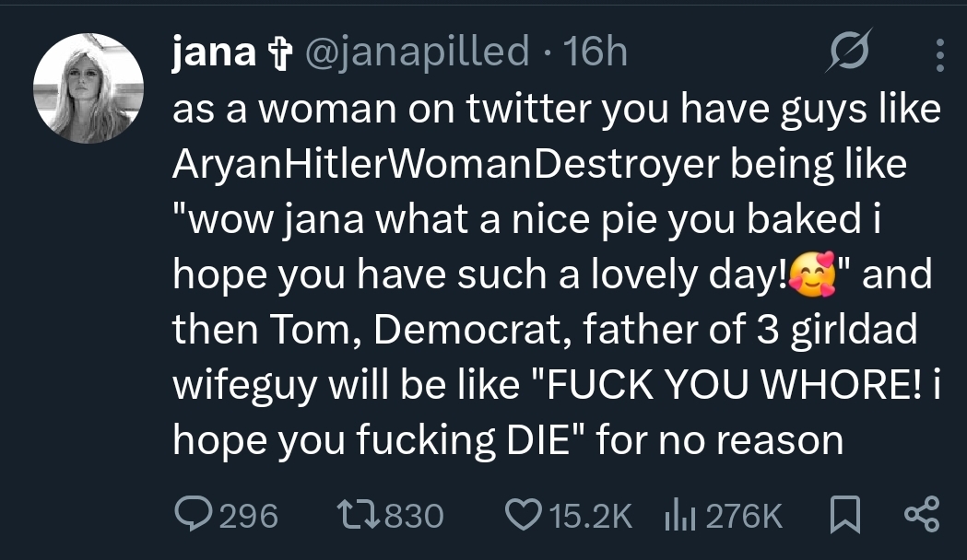Click the words 'for no reason' in the tweet
This screenshot has width=967, height=560.
pos(720,440)
